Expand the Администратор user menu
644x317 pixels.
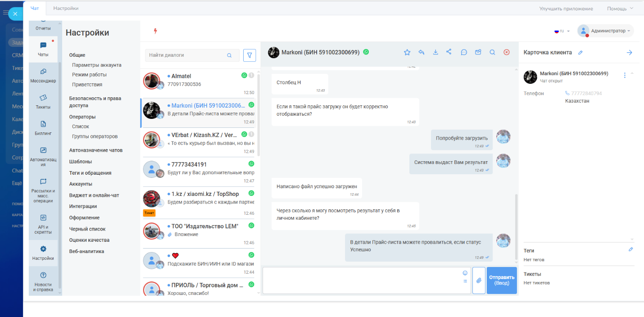coord(606,31)
